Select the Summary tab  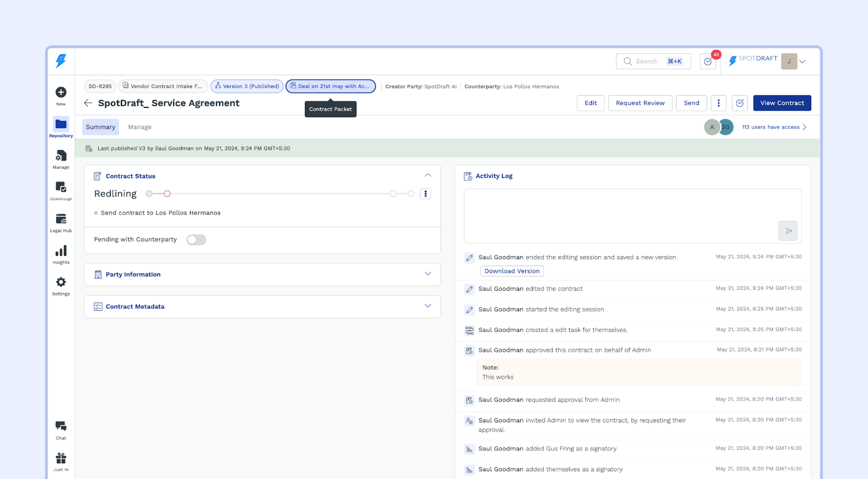point(100,127)
